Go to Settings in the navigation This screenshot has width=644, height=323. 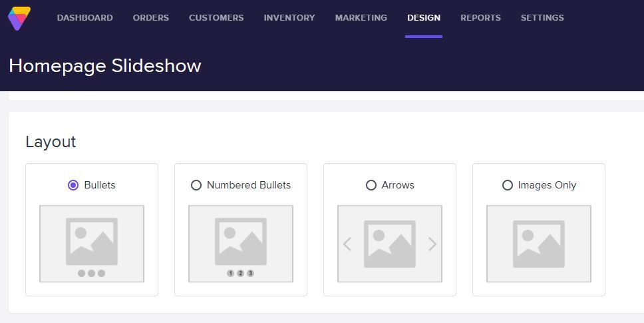(x=542, y=18)
